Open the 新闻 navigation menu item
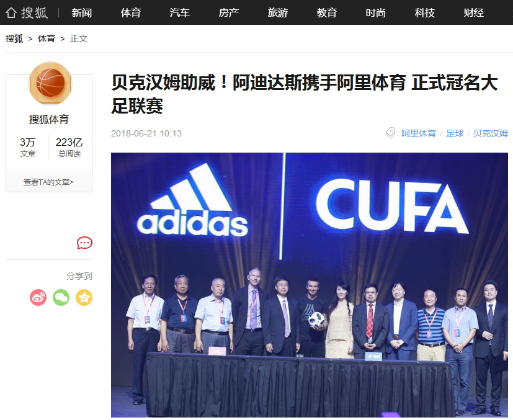513x420 pixels. pyautogui.click(x=81, y=13)
